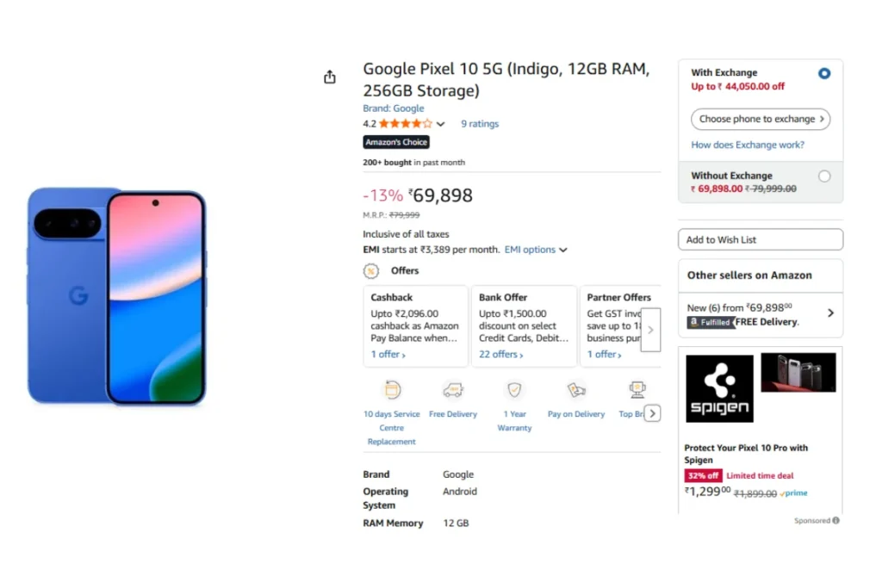Click the Pay on Delivery icon
The height and width of the screenshot is (588, 882).
pyautogui.click(x=576, y=390)
